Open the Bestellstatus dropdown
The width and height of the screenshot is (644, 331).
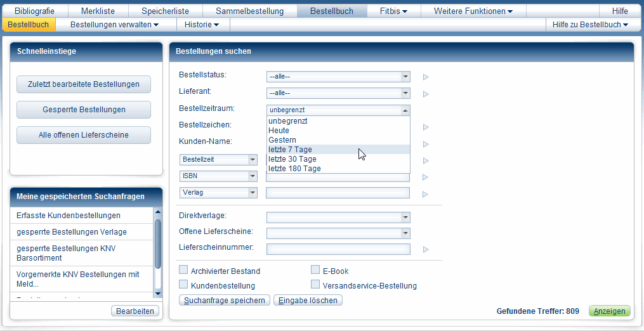pyautogui.click(x=338, y=77)
